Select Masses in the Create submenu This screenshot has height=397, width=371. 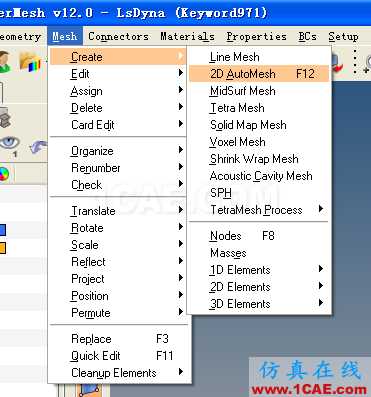coord(259,253)
